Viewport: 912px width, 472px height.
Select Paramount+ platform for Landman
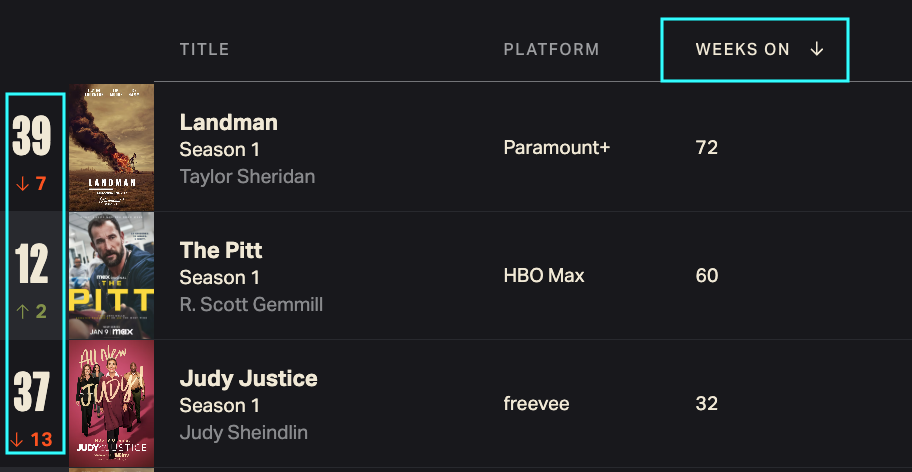(x=557, y=148)
